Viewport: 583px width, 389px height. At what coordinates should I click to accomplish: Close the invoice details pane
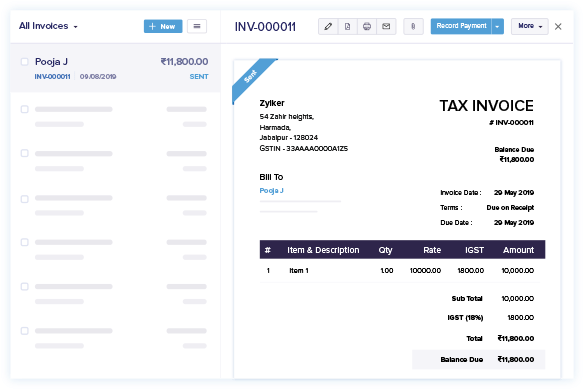click(x=558, y=26)
